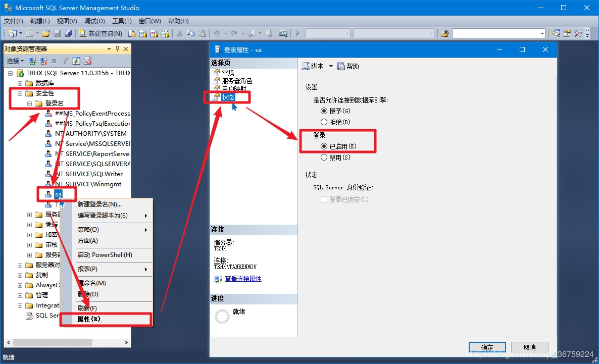Image resolution: width=599 pixels, height=364 pixels.
Task: Click the Connect Object Explorer icon
Action: tap(32, 61)
